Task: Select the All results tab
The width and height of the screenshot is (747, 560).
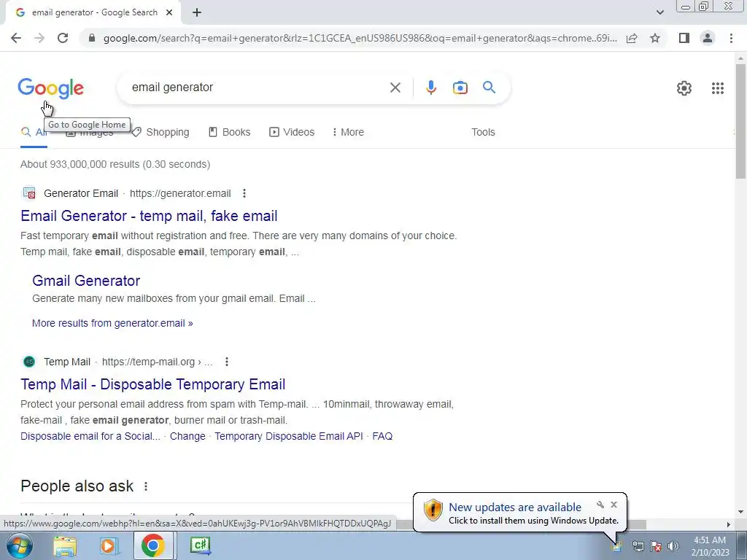Action: (34, 133)
